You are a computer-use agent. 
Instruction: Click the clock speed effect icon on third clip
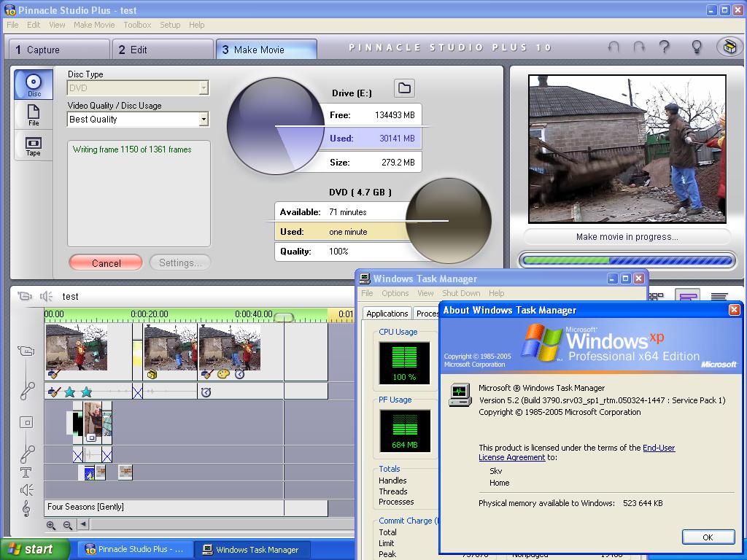[x=239, y=375]
